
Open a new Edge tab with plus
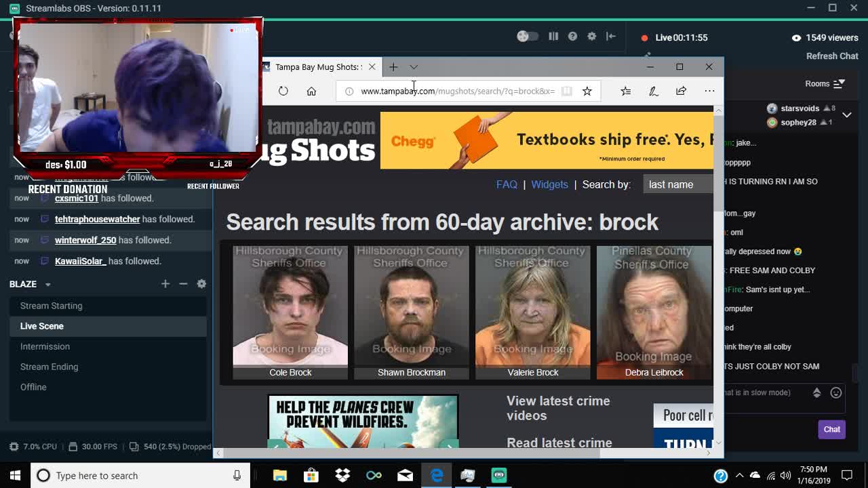click(x=393, y=66)
